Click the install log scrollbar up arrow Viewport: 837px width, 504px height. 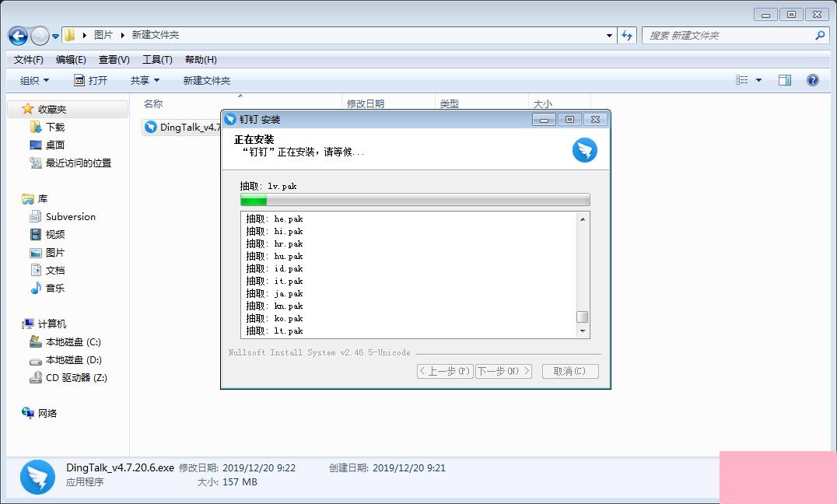pyautogui.click(x=583, y=219)
